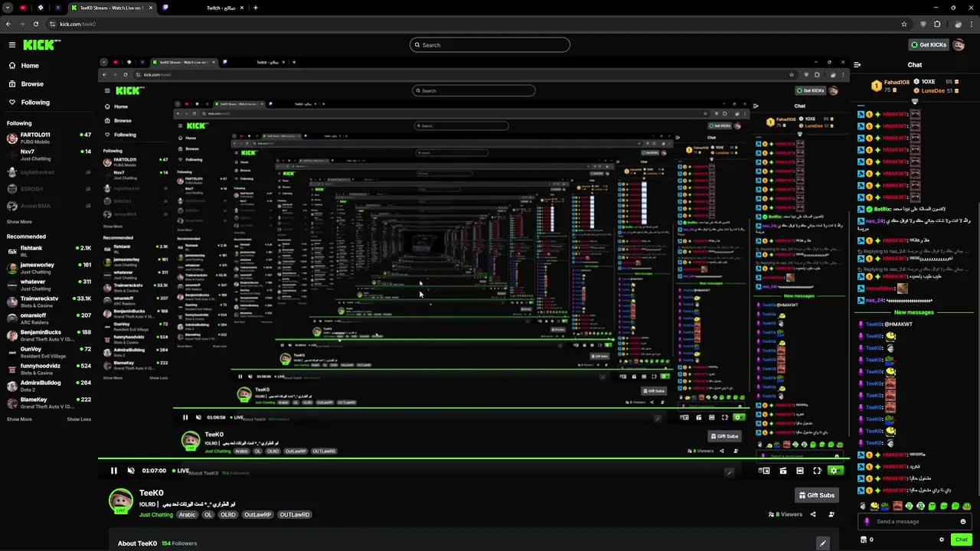Open the Browse sidebar item

pos(31,84)
